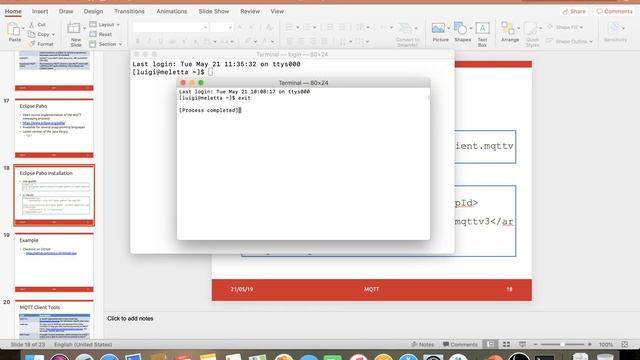Open the View ribbon tab
The width and height of the screenshot is (640, 360).
click(x=277, y=11)
